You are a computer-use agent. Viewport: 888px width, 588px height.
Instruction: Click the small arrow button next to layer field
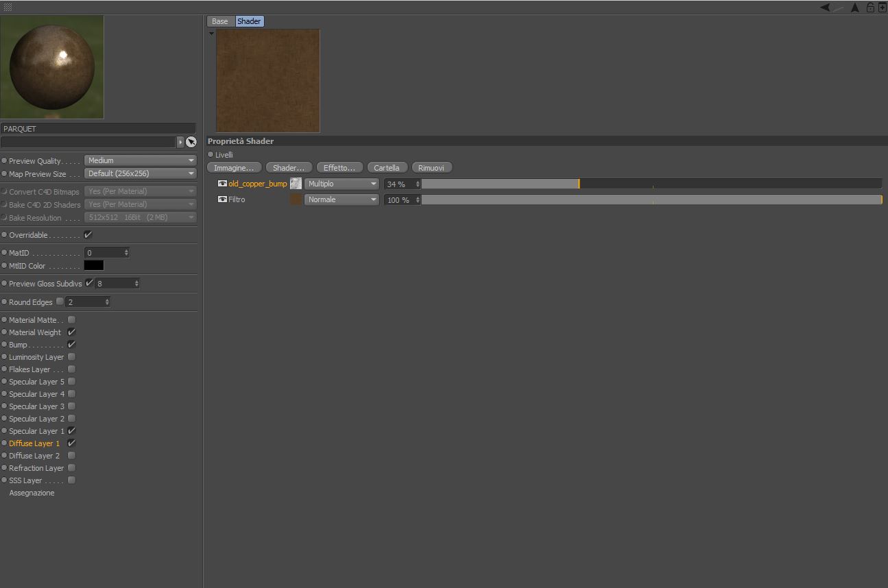(181, 142)
